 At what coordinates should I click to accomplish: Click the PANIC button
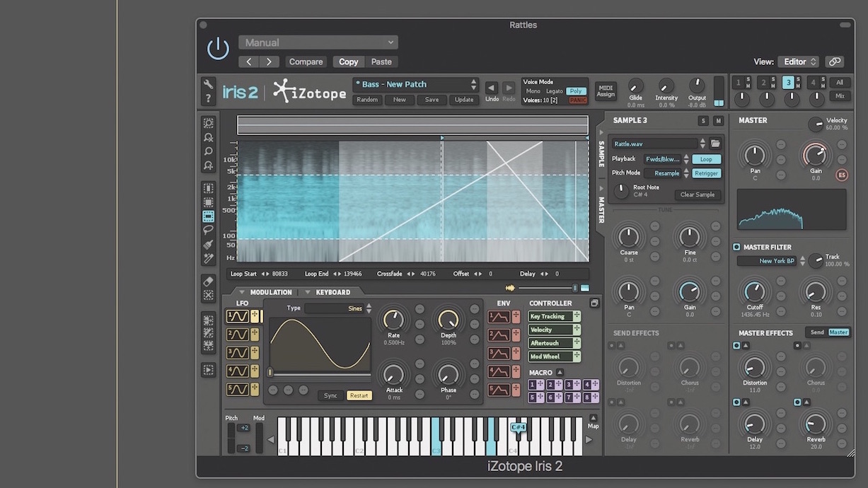click(x=578, y=100)
